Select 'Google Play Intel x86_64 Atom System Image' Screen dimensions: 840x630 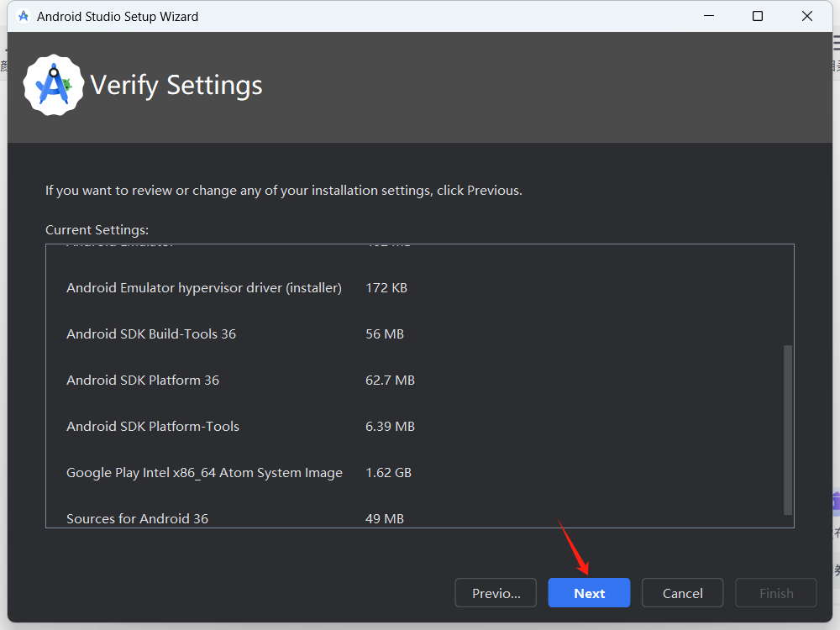tap(204, 472)
